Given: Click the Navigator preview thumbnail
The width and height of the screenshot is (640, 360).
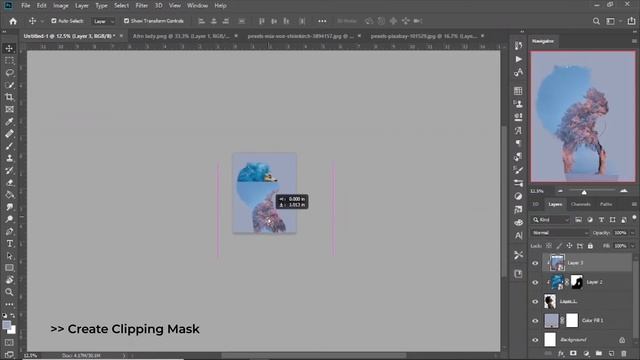Looking at the screenshot, I should click(x=583, y=117).
